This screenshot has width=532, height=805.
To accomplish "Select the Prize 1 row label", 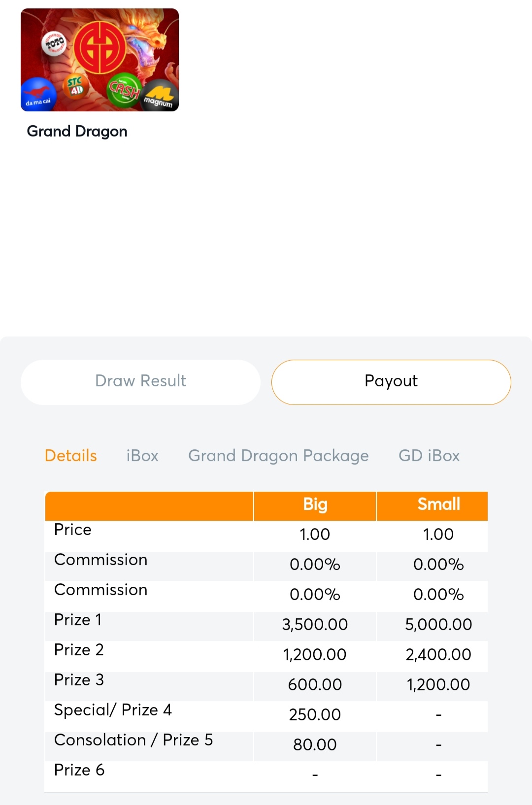I will pos(78,620).
